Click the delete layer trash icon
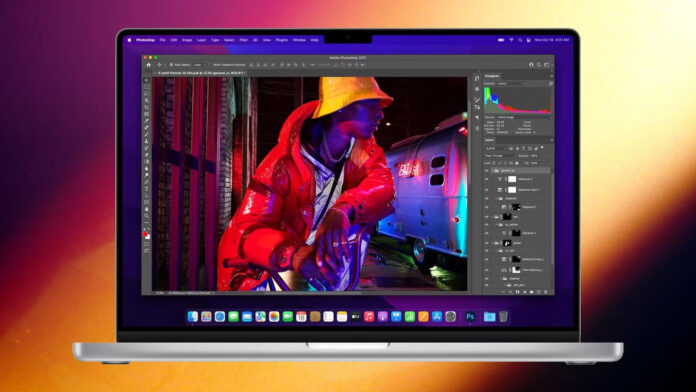The height and width of the screenshot is (392, 696). (x=546, y=292)
